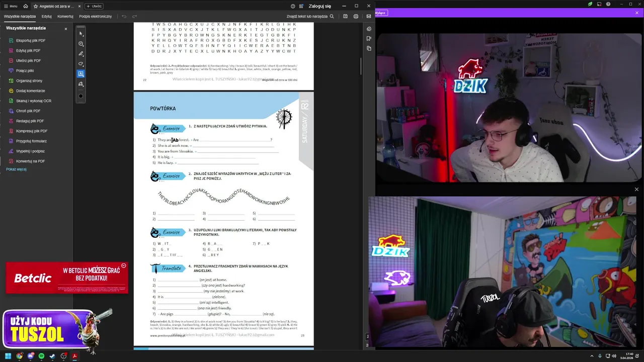Click the Betclic advertisement banner
Viewport: 644px width, 362px height.
click(67, 278)
